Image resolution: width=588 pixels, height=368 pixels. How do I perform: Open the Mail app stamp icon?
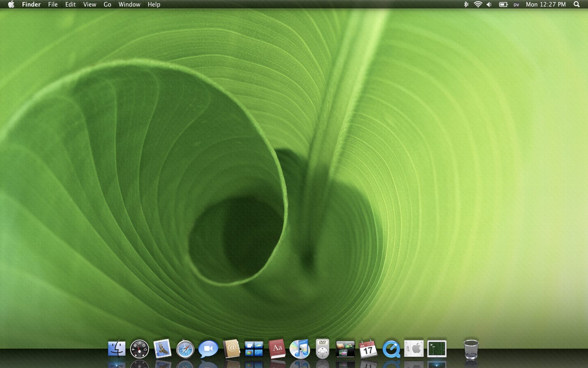click(x=162, y=349)
